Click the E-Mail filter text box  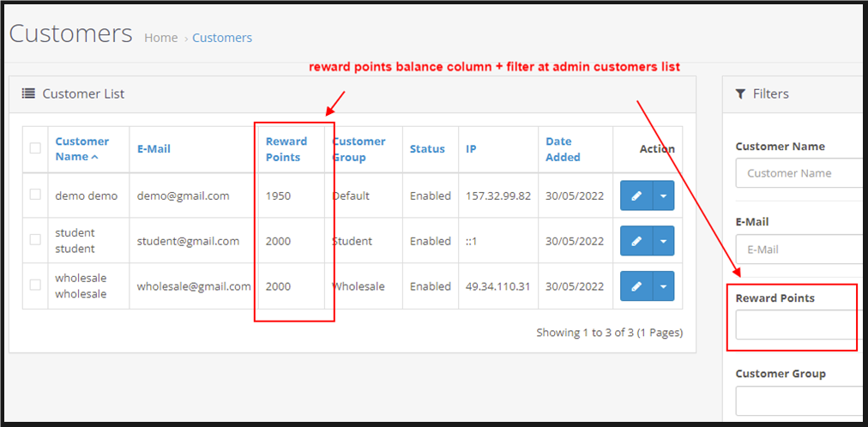[x=798, y=250]
